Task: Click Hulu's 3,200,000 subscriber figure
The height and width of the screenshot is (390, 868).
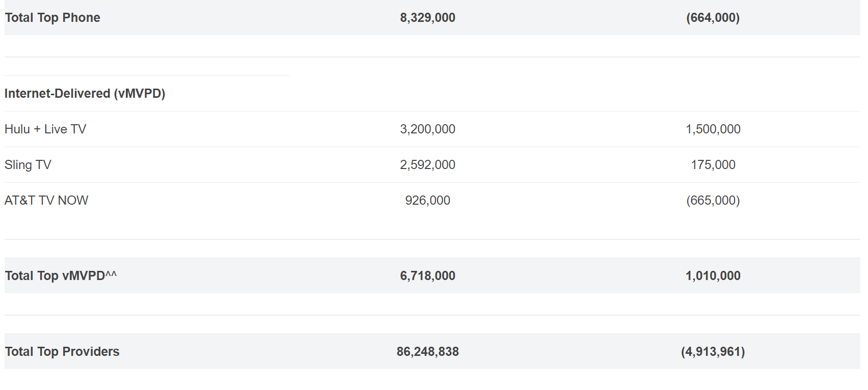Action: point(427,129)
